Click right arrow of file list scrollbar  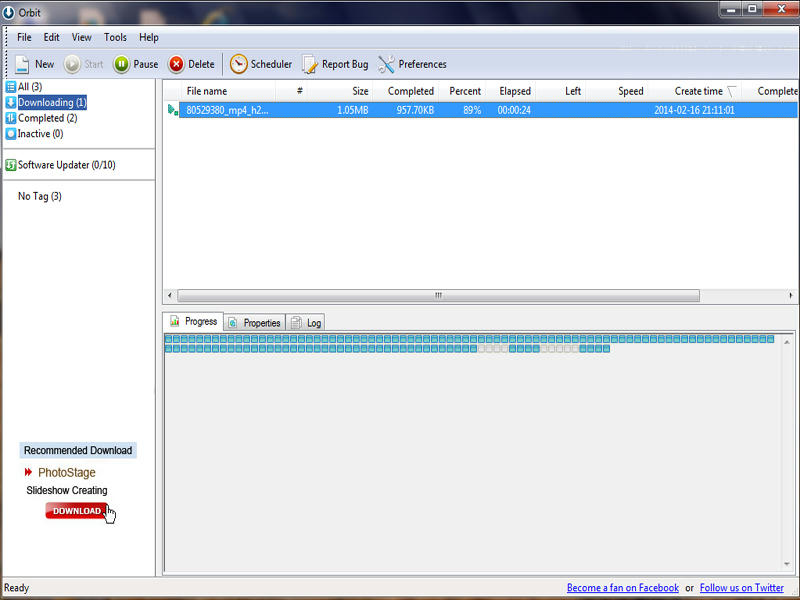tap(791, 295)
